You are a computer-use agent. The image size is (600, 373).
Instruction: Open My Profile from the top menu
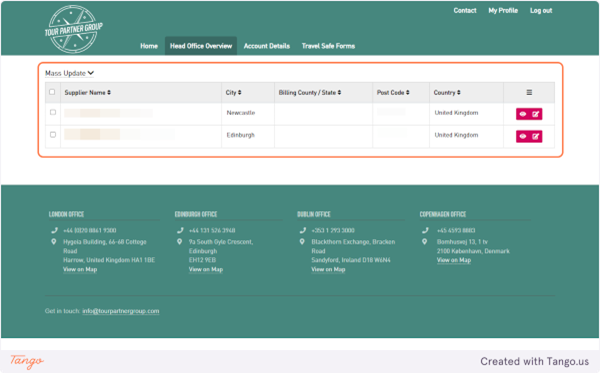point(503,11)
